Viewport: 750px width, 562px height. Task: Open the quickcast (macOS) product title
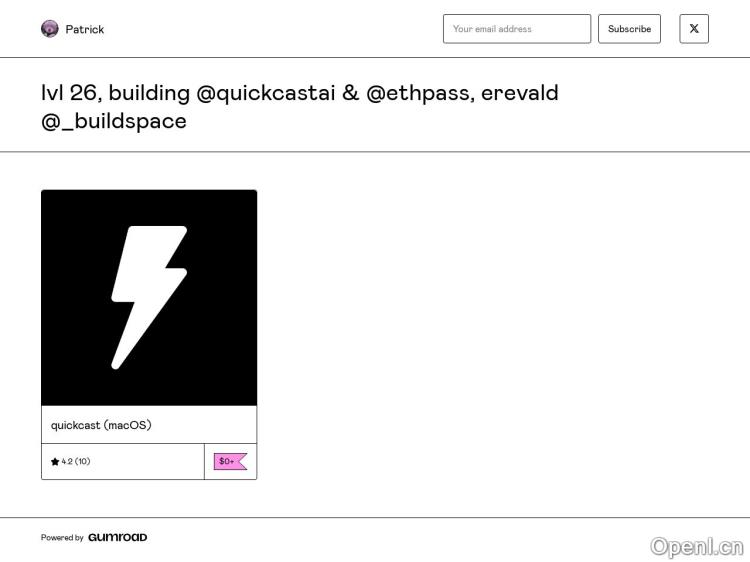tap(101, 425)
